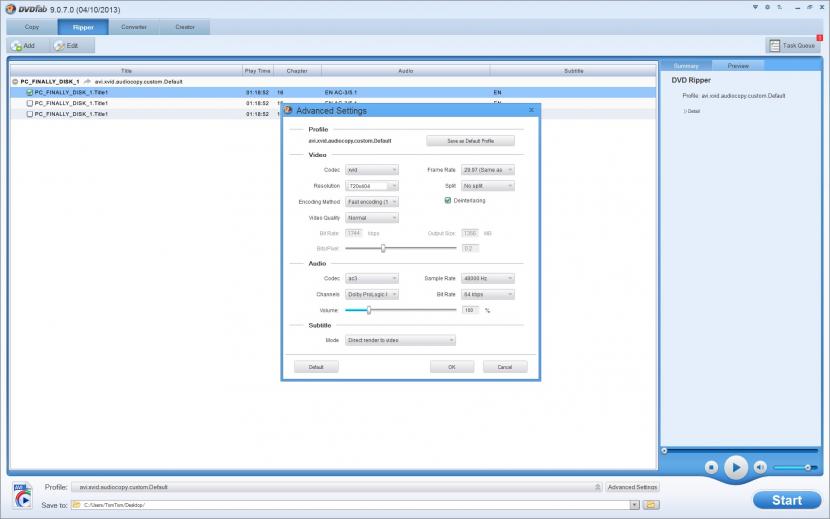830x519 pixels.
Task: Switch to the Converter tab
Action: (134, 27)
